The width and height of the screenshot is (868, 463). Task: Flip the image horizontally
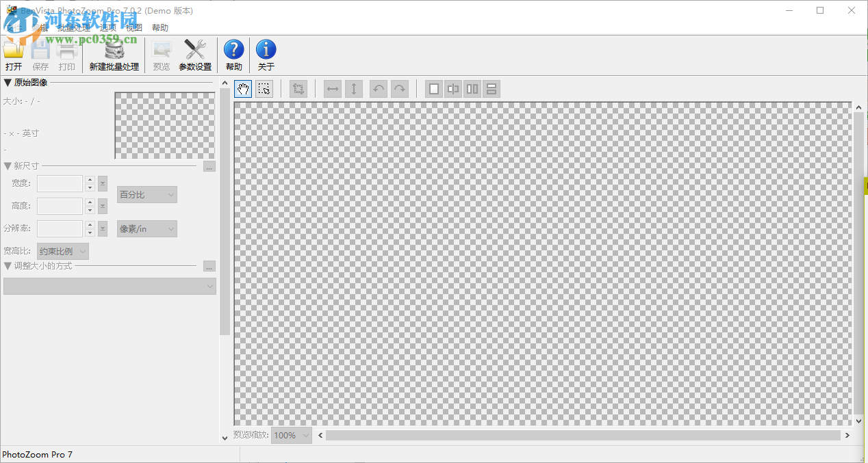pyautogui.click(x=332, y=89)
